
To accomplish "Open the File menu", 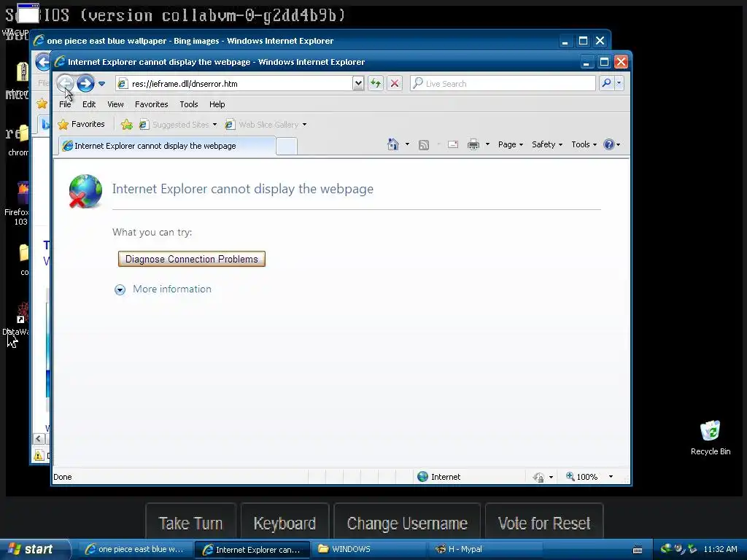I will 65,104.
